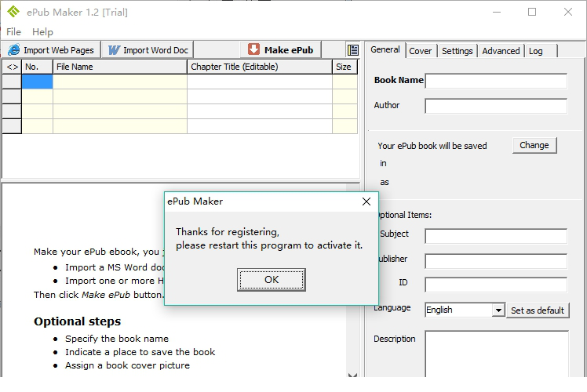
Task: Click into the Book Name field
Action: (496, 81)
